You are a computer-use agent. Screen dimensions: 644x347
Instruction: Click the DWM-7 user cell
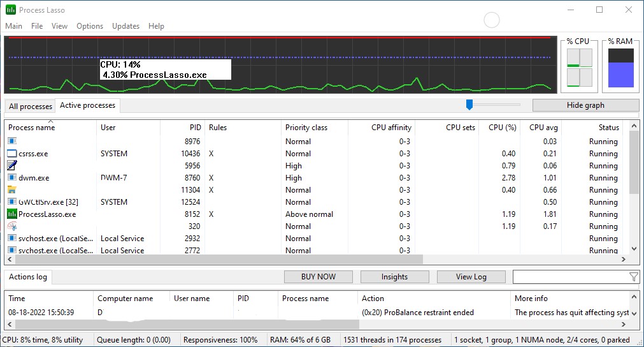coord(114,177)
